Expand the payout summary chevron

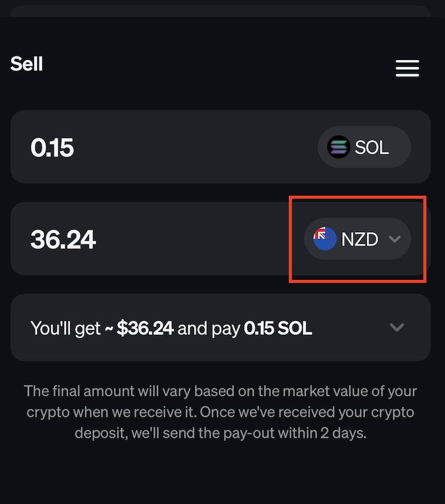click(x=397, y=328)
